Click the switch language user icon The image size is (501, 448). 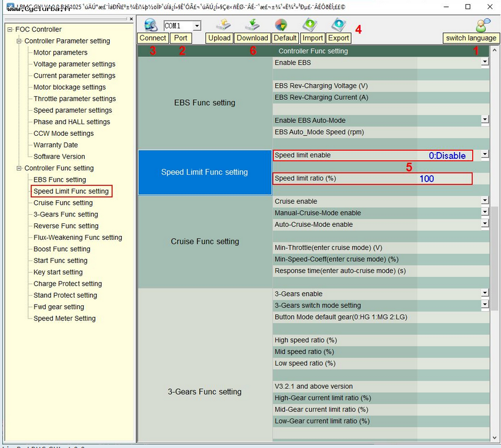coord(482,26)
